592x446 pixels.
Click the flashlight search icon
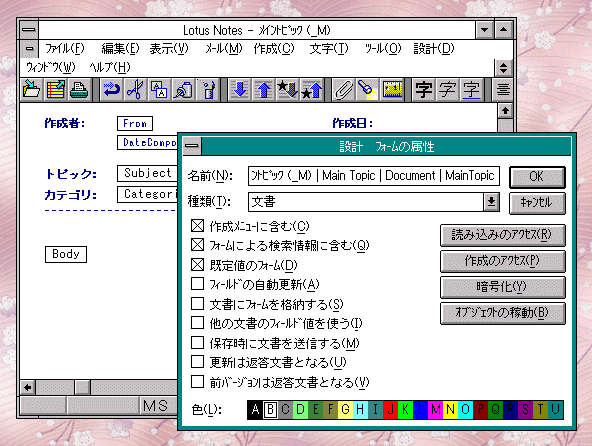click(x=367, y=90)
